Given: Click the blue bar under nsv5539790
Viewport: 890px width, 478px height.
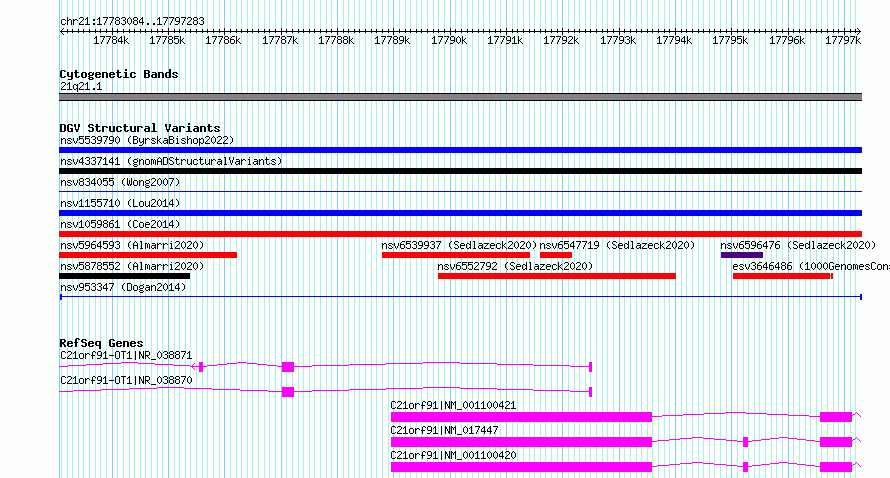Looking at the screenshot, I should (460, 150).
